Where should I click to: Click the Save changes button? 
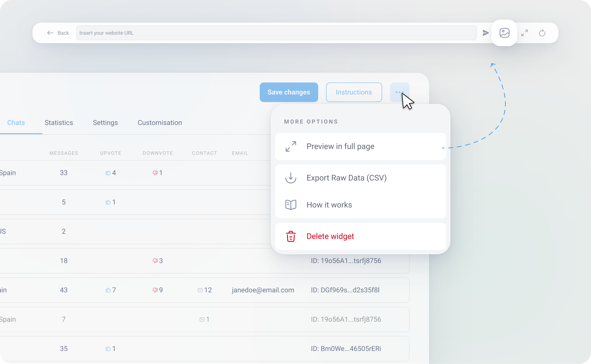289,92
